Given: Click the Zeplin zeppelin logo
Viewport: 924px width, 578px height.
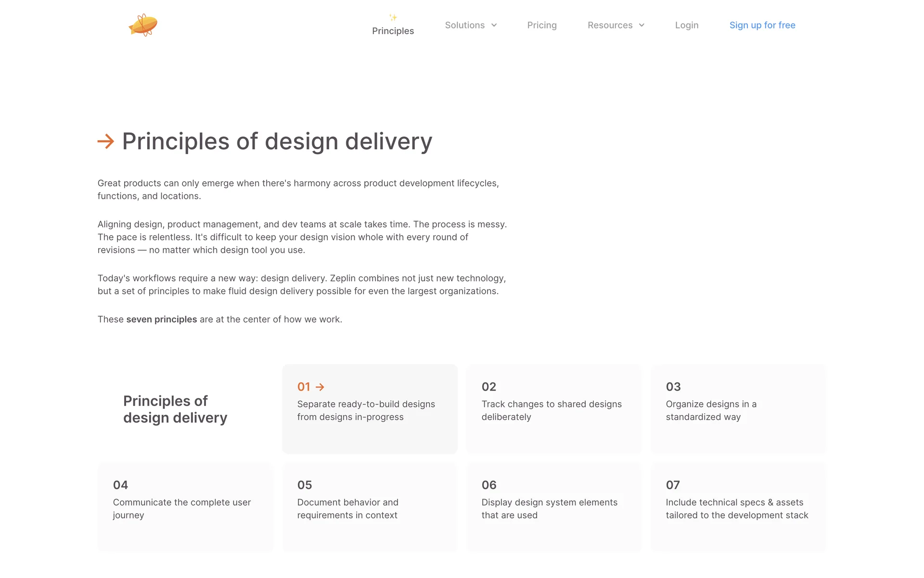Looking at the screenshot, I should pyautogui.click(x=143, y=25).
